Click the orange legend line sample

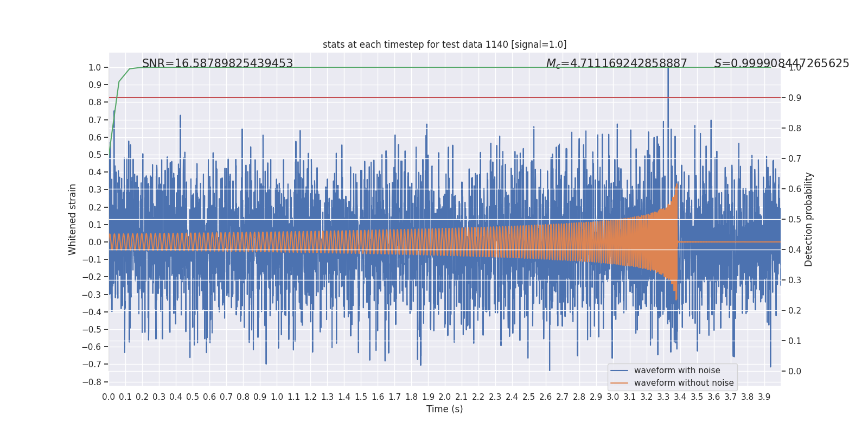coord(619,383)
